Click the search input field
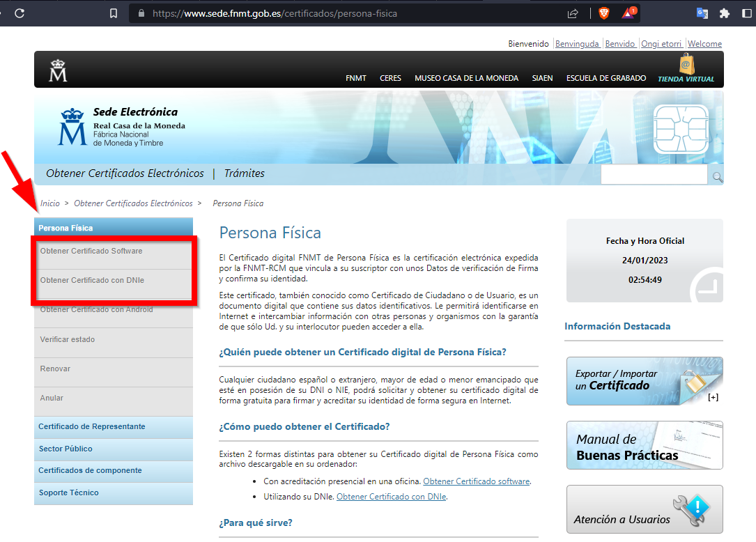This screenshot has height=542, width=756. tap(654, 176)
